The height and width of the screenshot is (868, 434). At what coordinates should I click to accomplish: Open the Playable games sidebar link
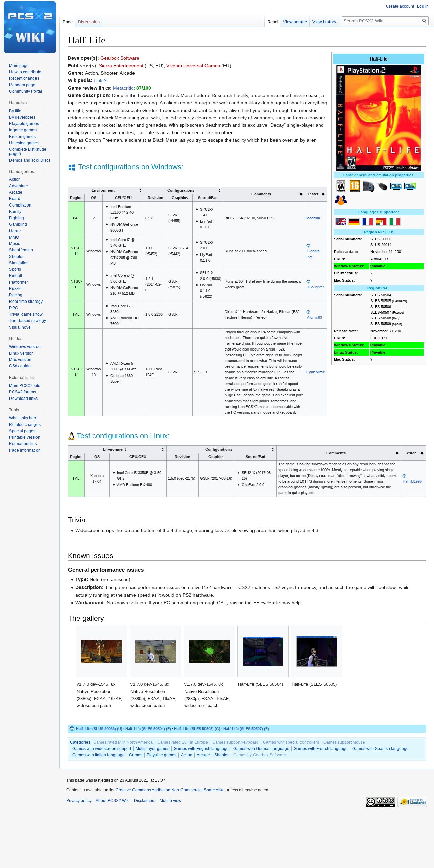click(x=24, y=124)
